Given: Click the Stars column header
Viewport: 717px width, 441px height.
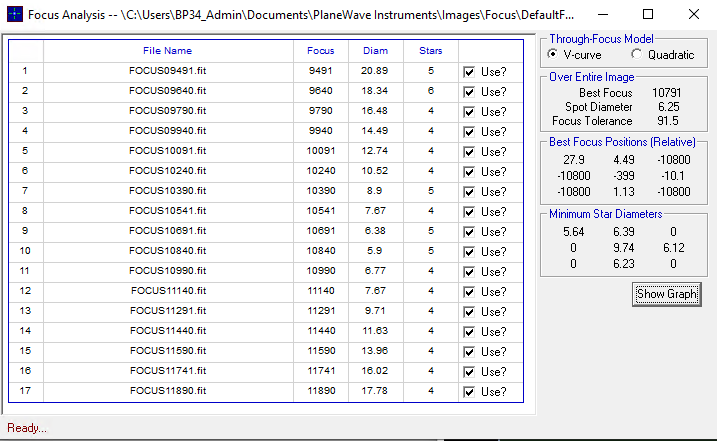Looking at the screenshot, I should tap(431, 51).
